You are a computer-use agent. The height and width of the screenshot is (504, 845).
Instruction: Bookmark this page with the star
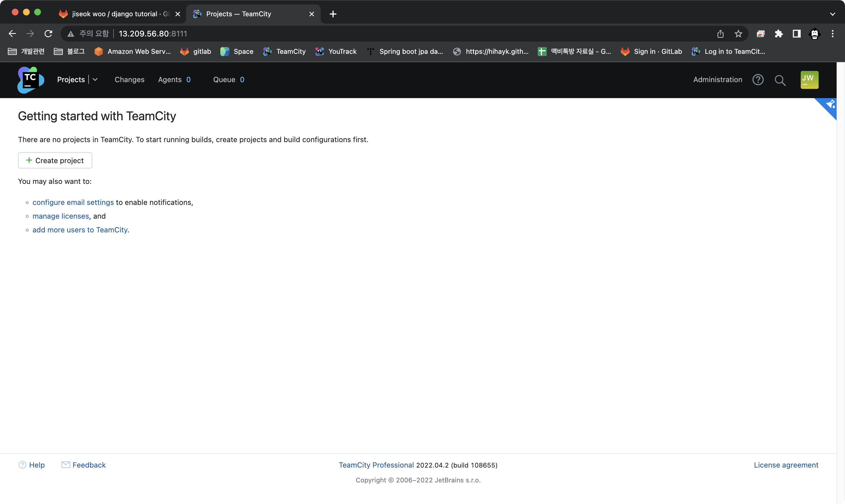click(738, 34)
